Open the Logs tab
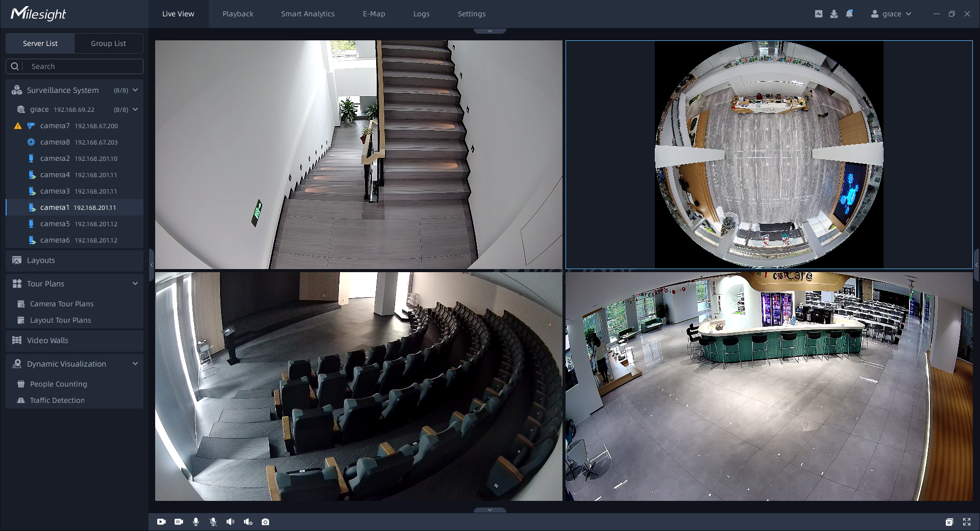Image resolution: width=980 pixels, height=531 pixels. 422,14
